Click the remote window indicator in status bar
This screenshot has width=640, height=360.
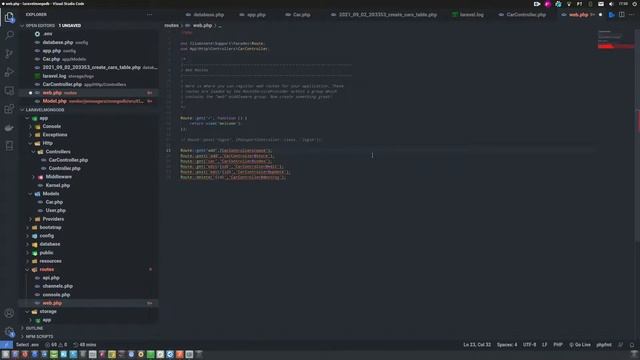coord(6,345)
